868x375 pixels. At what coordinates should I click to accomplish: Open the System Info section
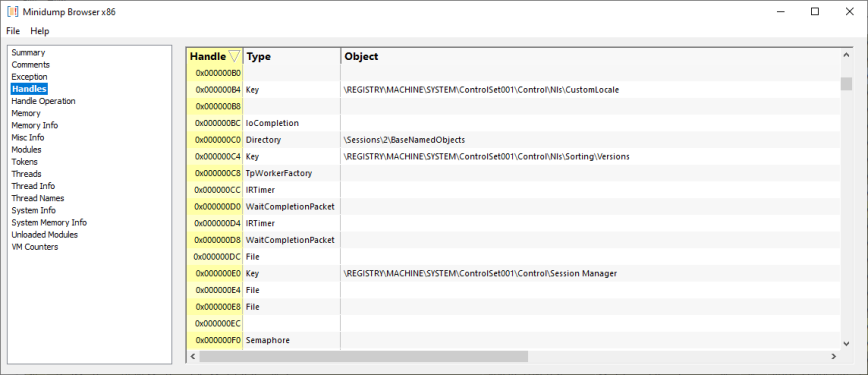tap(34, 211)
